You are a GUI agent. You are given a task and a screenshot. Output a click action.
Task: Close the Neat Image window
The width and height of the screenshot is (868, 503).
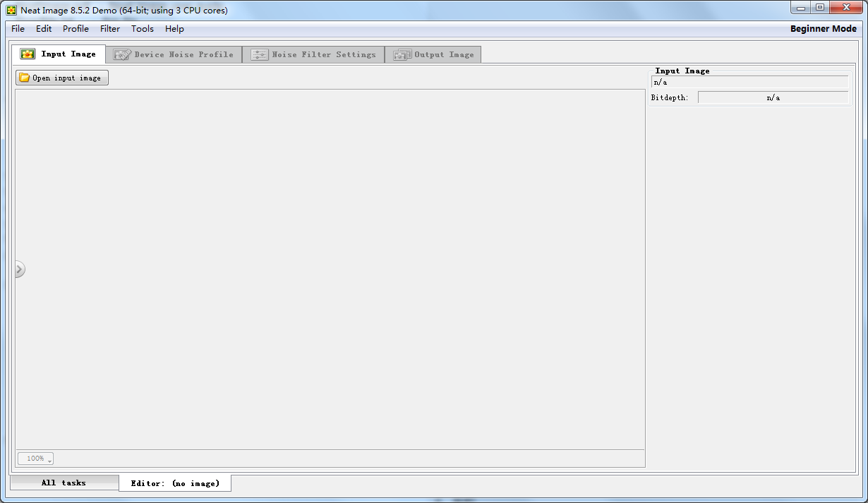(845, 7)
